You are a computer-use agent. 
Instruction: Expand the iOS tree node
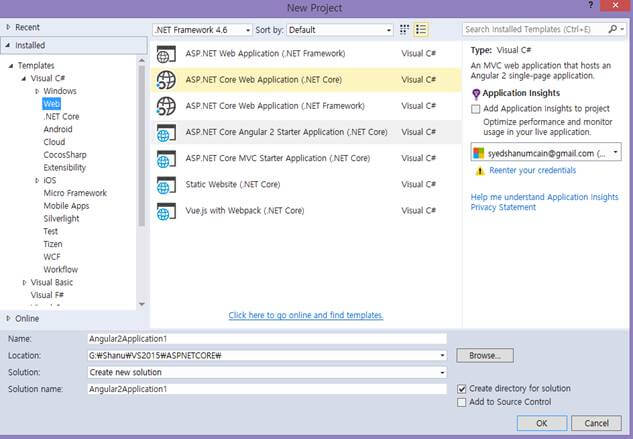coord(37,181)
